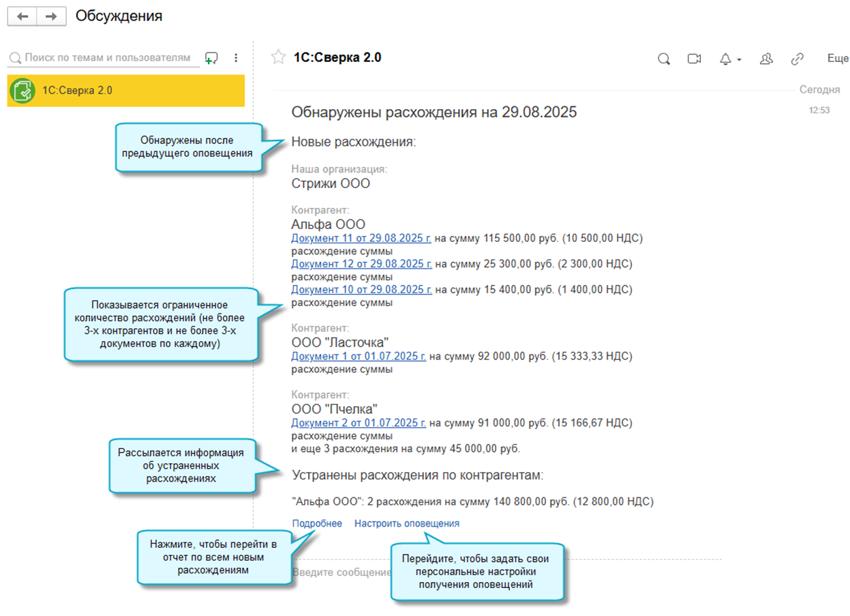This screenshot has width=850, height=616.
Task: Open Документ 12 от 29.08.2025 link
Action: [x=361, y=264]
